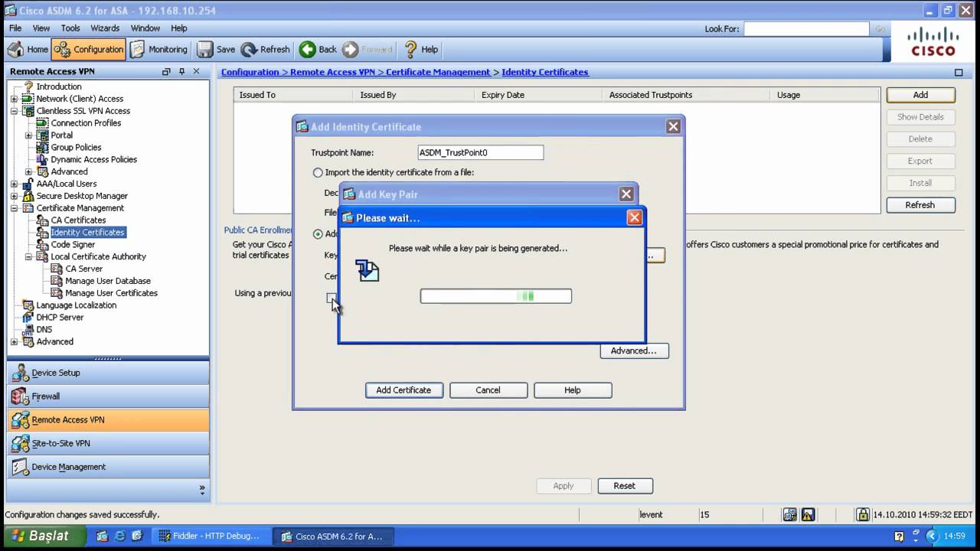Save configuration with Save toolbar button
The image size is (980, 551).
pyautogui.click(x=217, y=49)
